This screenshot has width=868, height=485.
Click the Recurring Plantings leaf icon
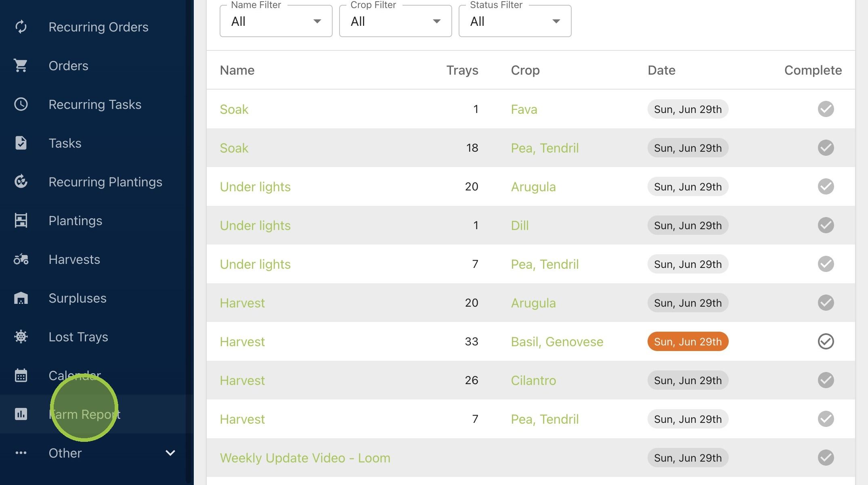pyautogui.click(x=21, y=182)
